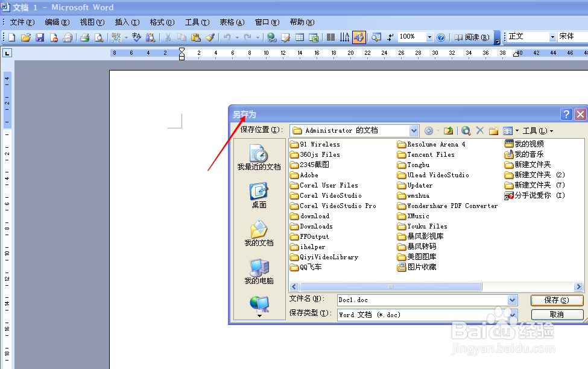Select the 图片收藏 folder
Image resolution: width=588 pixels, height=369 pixels.
[417, 267]
